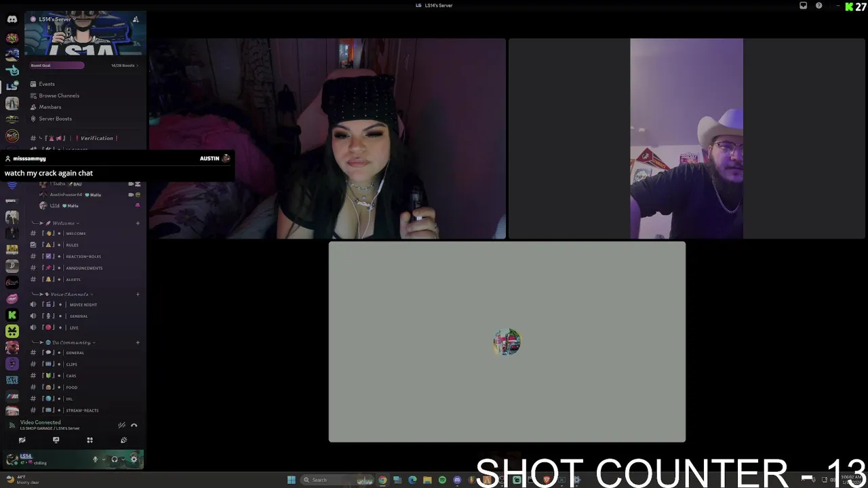Open the REACTION-ROLES channel
The width and height of the screenshot is (868, 488).
click(85, 256)
